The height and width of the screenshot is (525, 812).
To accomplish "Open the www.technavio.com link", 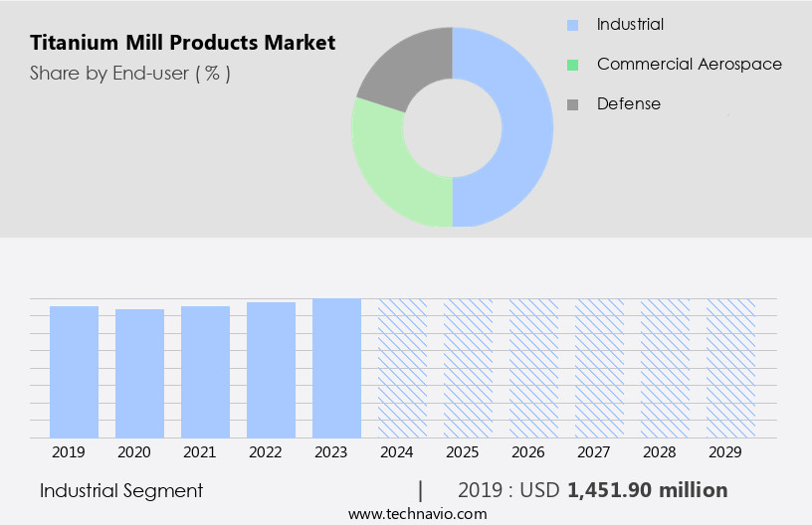I will pos(417,514).
